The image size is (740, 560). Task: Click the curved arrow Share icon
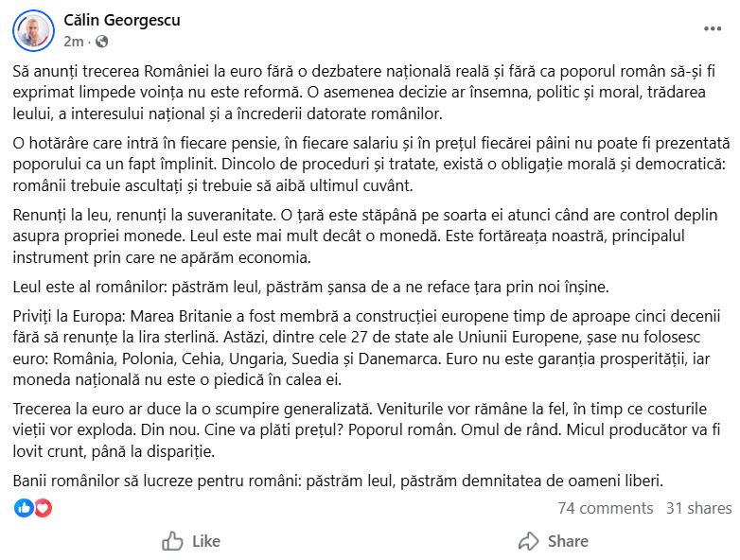click(x=529, y=541)
